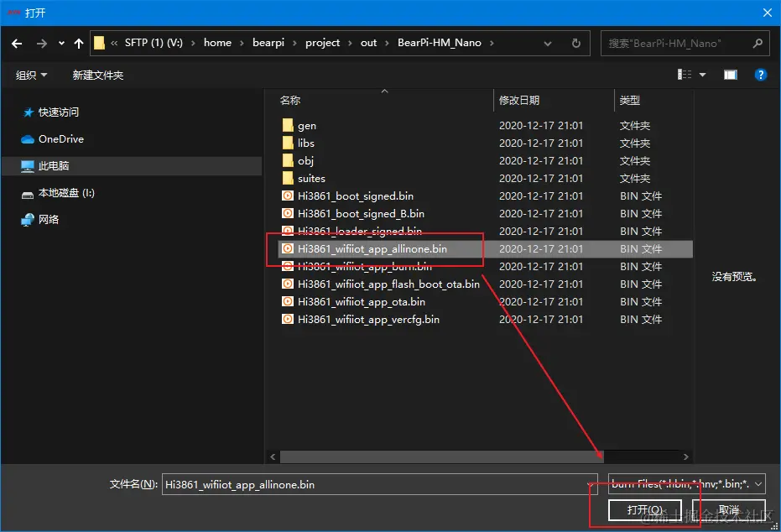Click the project breadcrumb in address bar

tap(322, 43)
